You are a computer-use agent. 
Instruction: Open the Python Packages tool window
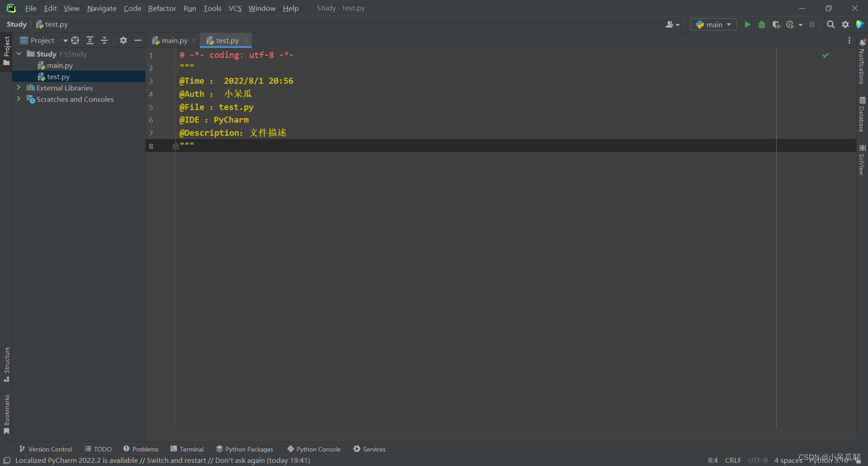(245, 449)
